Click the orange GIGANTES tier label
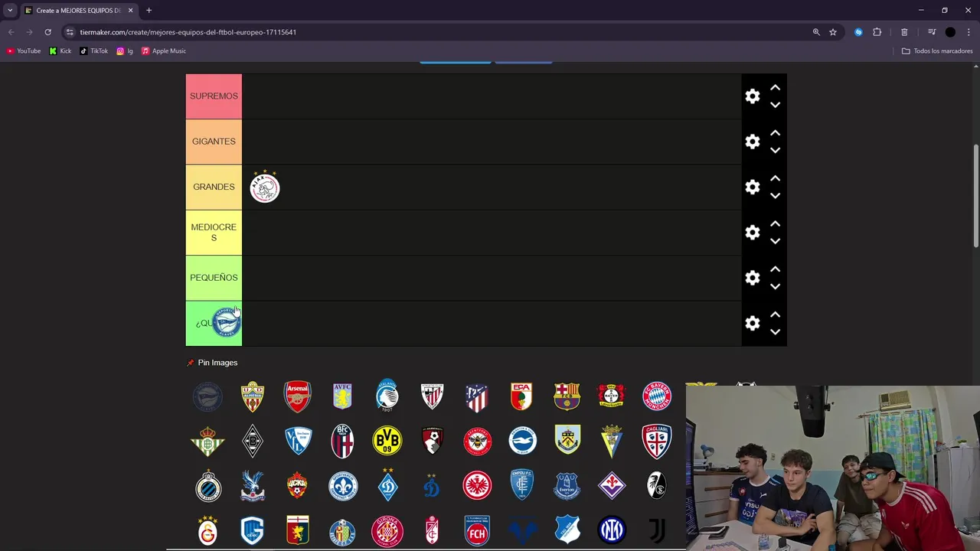Viewport: 980px width, 551px height. pyautogui.click(x=214, y=142)
